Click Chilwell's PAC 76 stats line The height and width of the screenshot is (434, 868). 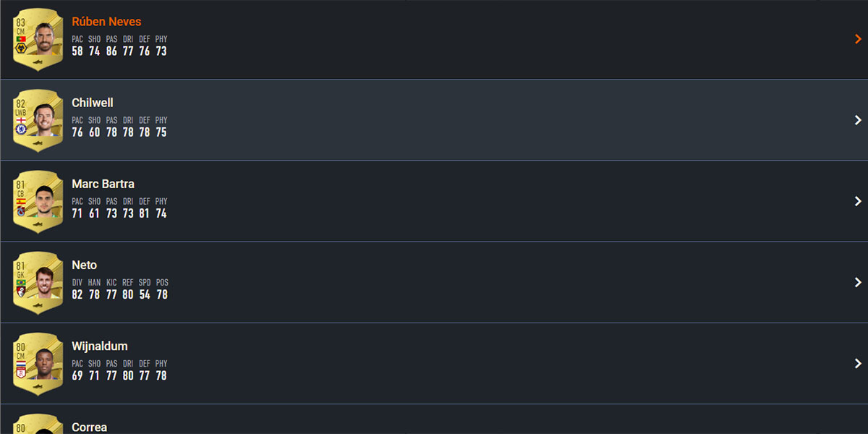[x=119, y=127]
